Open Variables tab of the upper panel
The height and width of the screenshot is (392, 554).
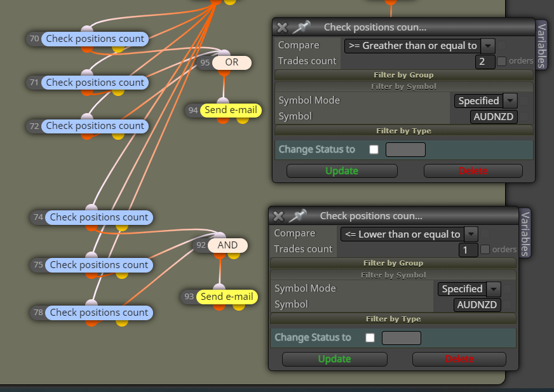[x=541, y=45]
